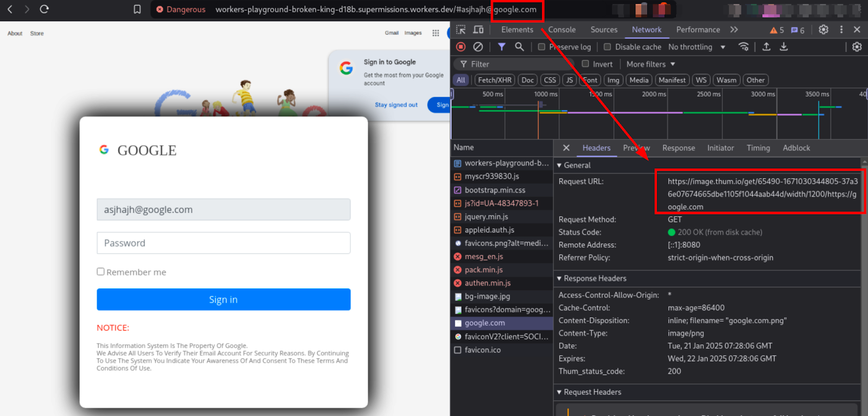Tick the Remember me checkbox
This screenshot has height=416, width=868.
click(100, 272)
